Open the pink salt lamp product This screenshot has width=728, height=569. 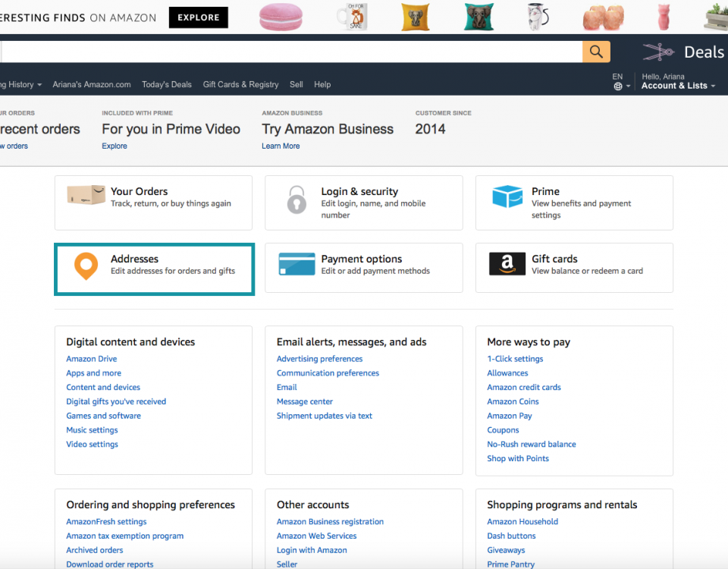click(x=604, y=17)
